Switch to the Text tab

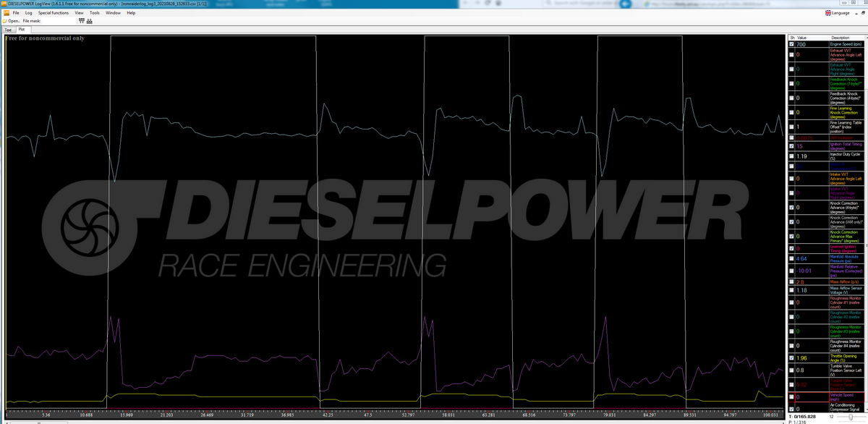[x=8, y=30]
